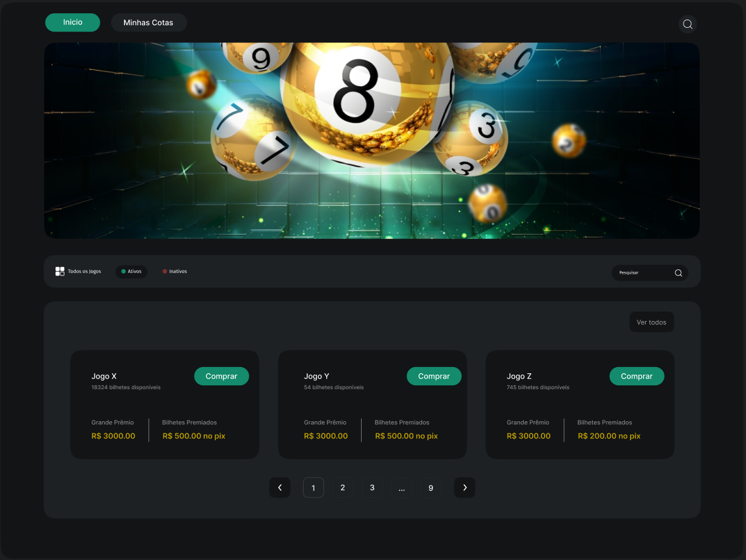Screen dimensions: 746x560
Task: Switch to Minhas Cotas tab
Action: point(148,22)
